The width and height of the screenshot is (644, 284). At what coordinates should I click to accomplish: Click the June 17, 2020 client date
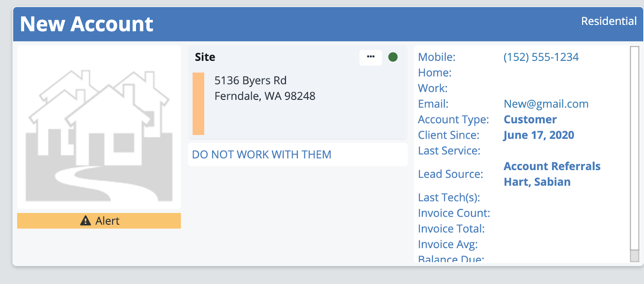pyautogui.click(x=539, y=135)
